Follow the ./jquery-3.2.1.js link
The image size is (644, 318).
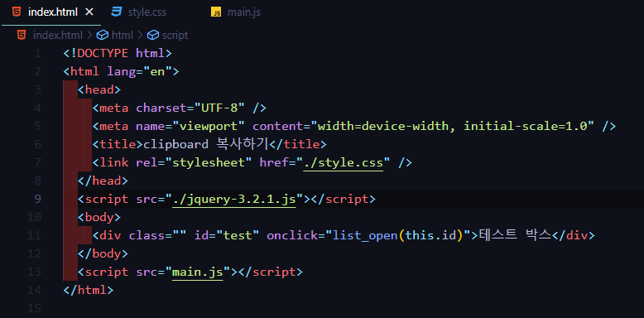pos(234,200)
